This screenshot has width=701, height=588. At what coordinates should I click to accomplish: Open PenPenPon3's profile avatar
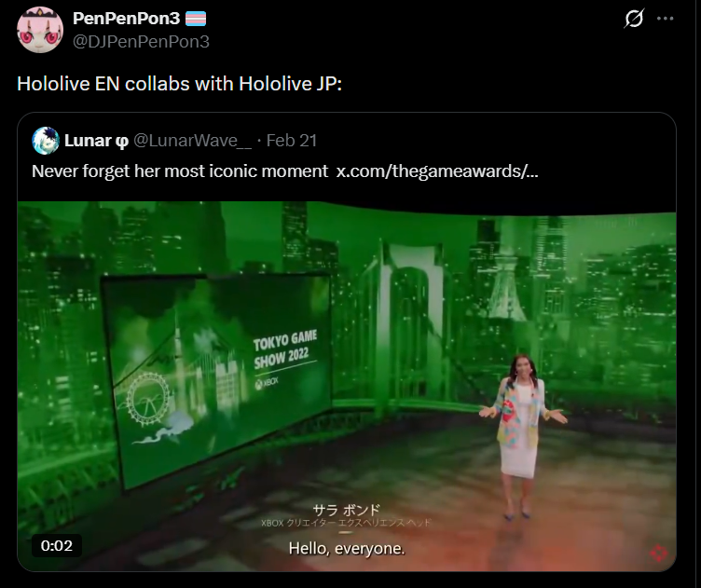point(40,30)
